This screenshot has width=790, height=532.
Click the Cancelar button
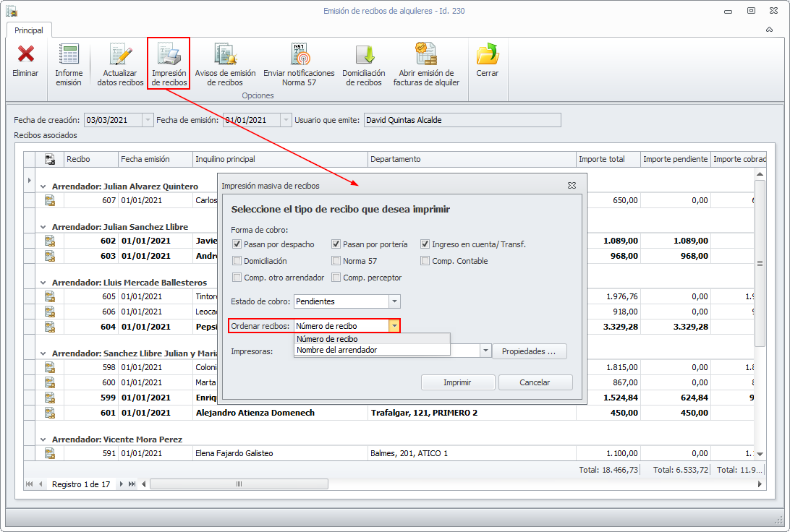535,382
